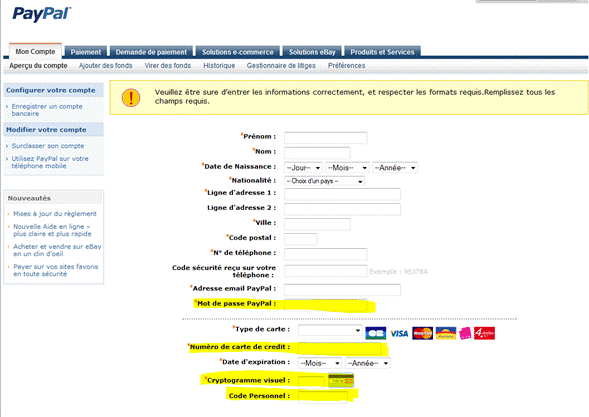Open the Nationalité country dropdown
Screen dimensions: 589x417
tap(324, 181)
